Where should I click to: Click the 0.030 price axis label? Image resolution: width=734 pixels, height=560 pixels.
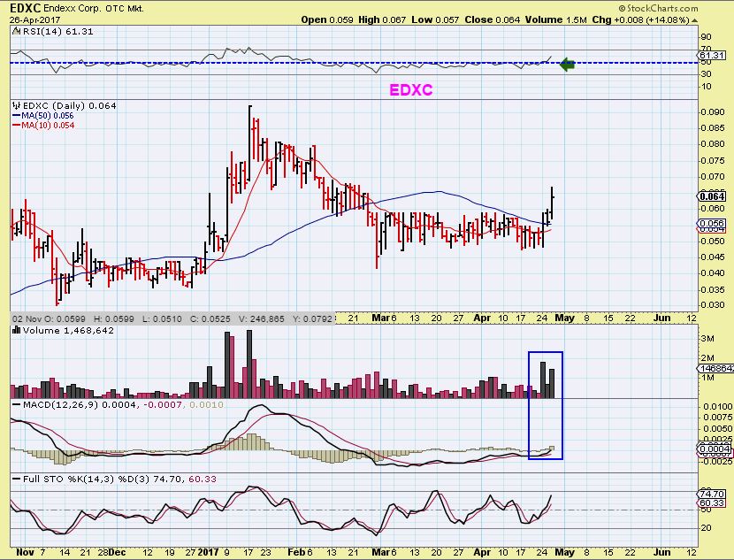point(713,305)
